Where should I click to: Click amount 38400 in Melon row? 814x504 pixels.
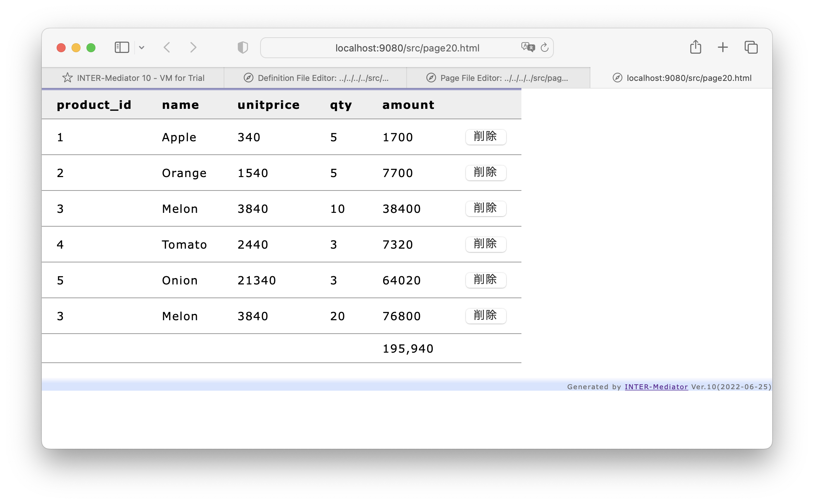tap(402, 209)
